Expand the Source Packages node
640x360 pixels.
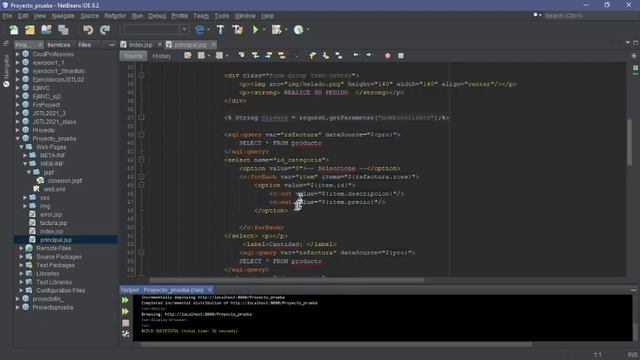(22, 257)
